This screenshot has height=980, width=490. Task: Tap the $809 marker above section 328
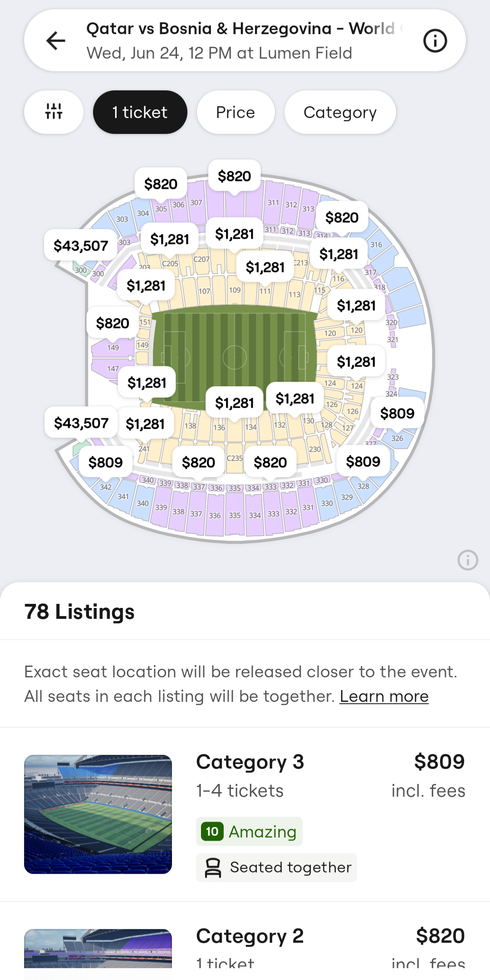point(363,461)
